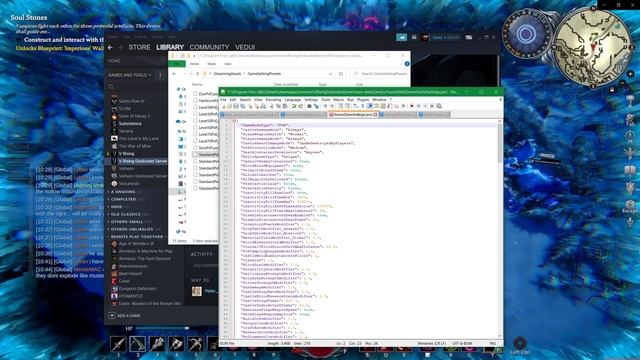Click the New file icon in Notepad++ toolbar
This screenshot has height=360, width=640.
coord(224,106)
